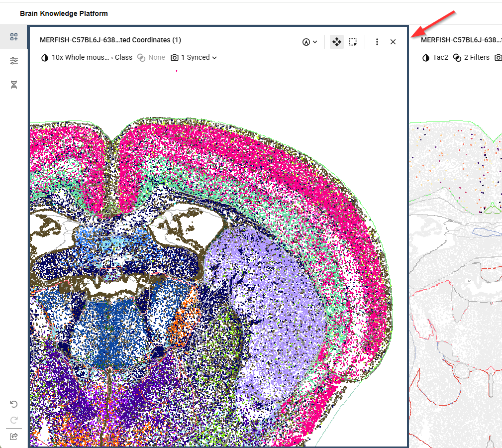The width and height of the screenshot is (502, 448).
Task: Click the 'Brain Knowledge Platform' title
Action: (x=64, y=13)
